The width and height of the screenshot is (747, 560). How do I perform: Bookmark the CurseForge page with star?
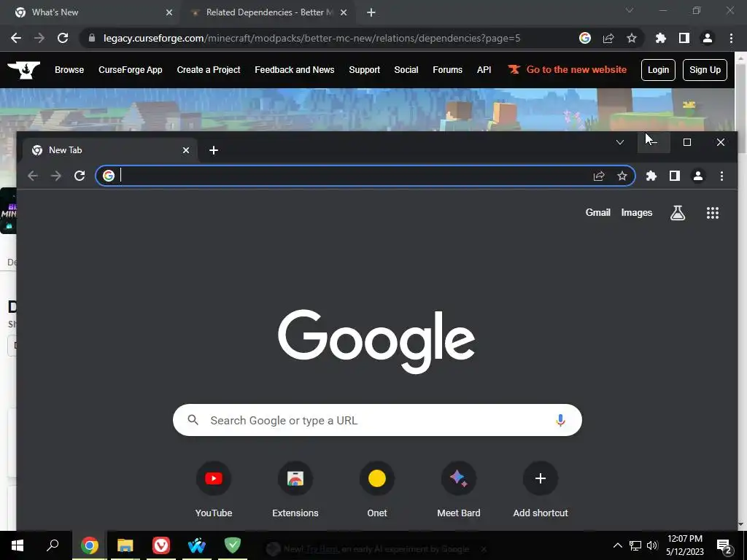pos(632,38)
